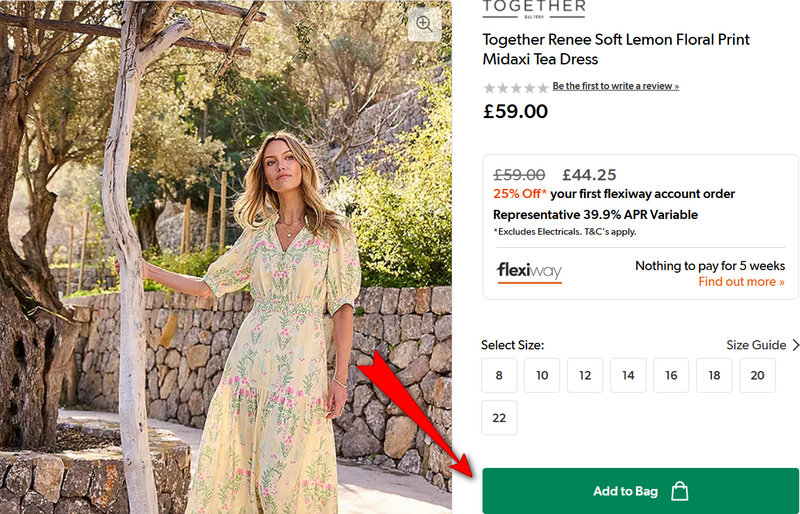Open flexiway 'Find out more' link
800x514 pixels.
point(741,282)
